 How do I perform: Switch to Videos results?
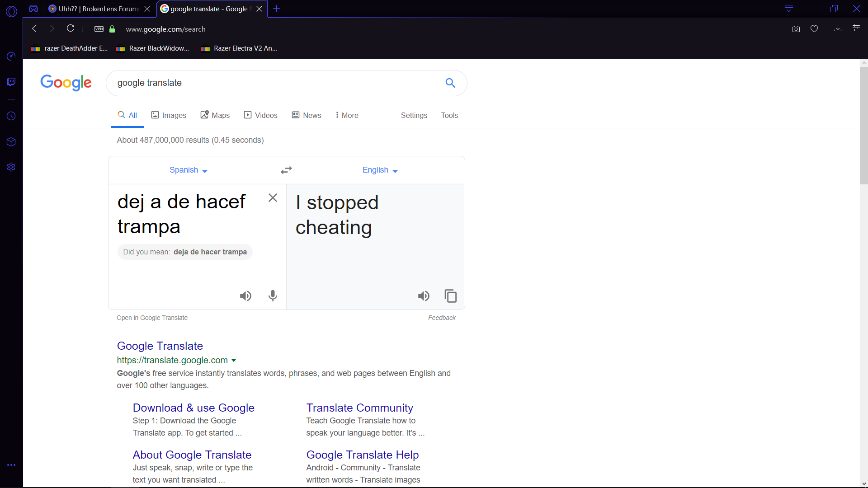pos(261,115)
